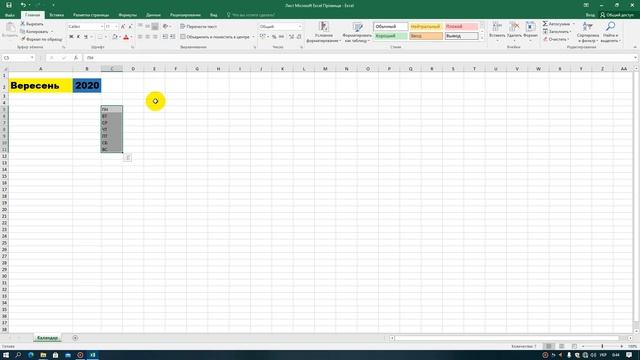Expand the cell styles gallery
Image resolution: width=640 pixels, height=360 pixels.
[482, 38]
